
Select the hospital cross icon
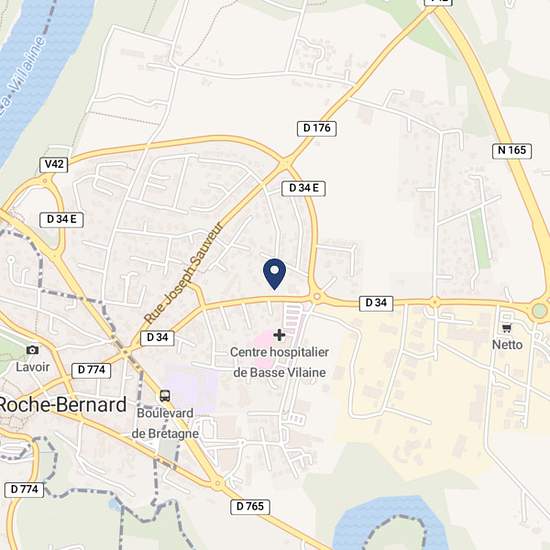(279, 335)
